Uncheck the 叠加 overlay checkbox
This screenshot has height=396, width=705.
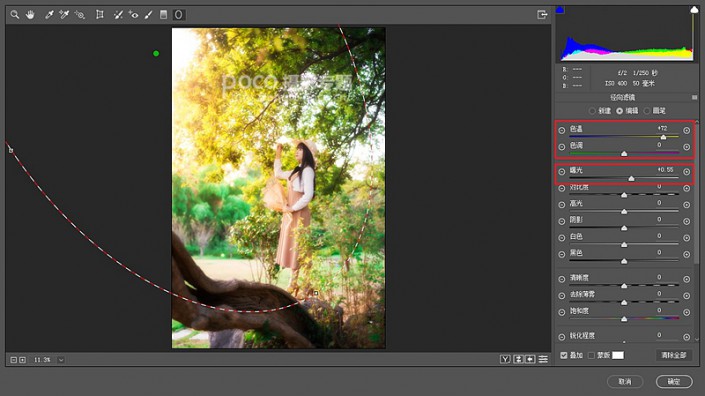pos(564,355)
